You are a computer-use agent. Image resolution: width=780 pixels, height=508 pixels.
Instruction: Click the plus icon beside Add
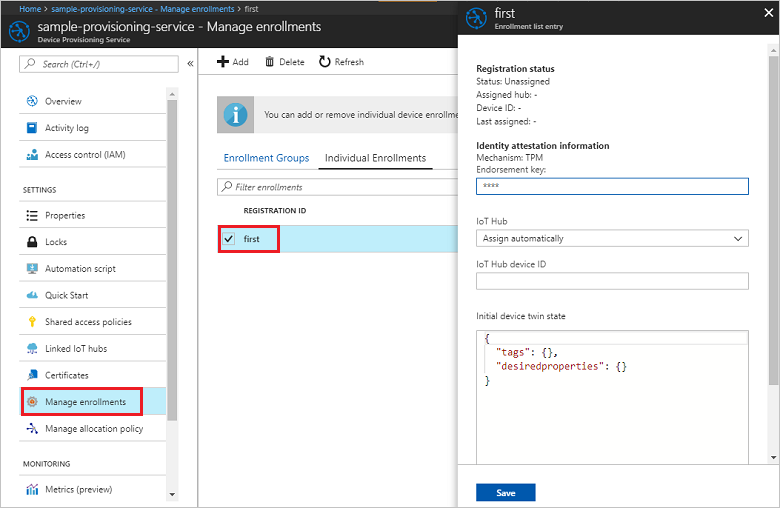pos(223,62)
